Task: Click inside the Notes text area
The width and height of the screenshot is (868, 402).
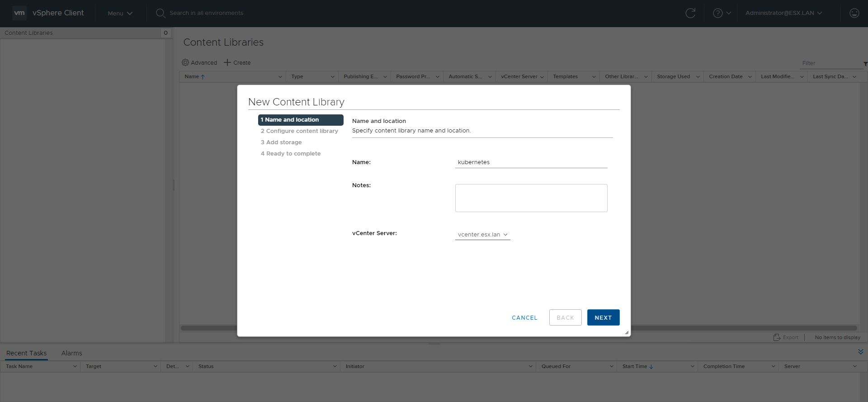Action: click(531, 198)
